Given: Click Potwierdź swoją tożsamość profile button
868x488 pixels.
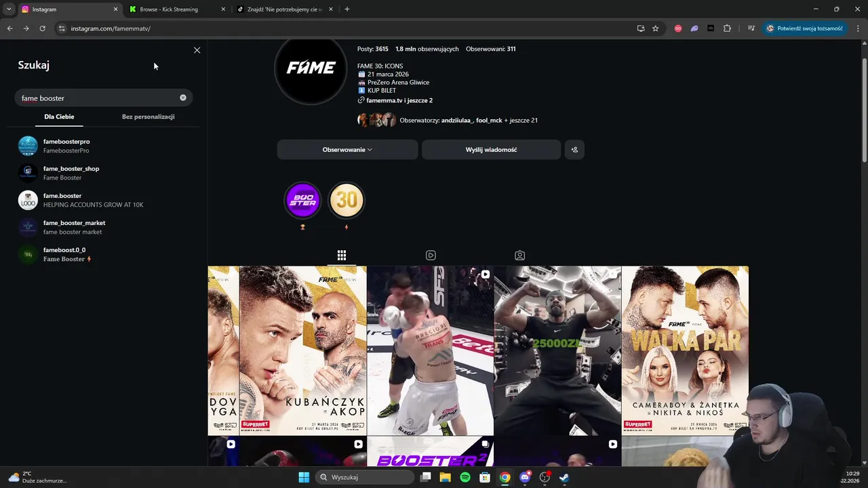Looking at the screenshot, I should [x=806, y=28].
